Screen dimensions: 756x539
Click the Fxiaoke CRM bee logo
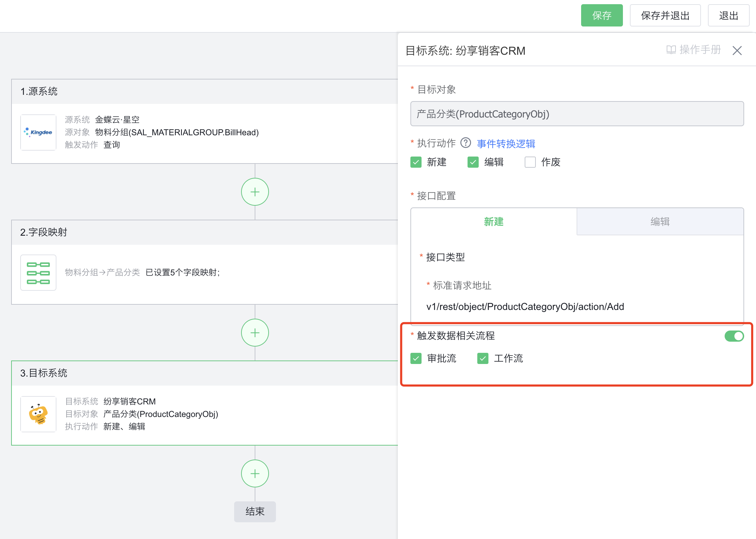tap(38, 414)
